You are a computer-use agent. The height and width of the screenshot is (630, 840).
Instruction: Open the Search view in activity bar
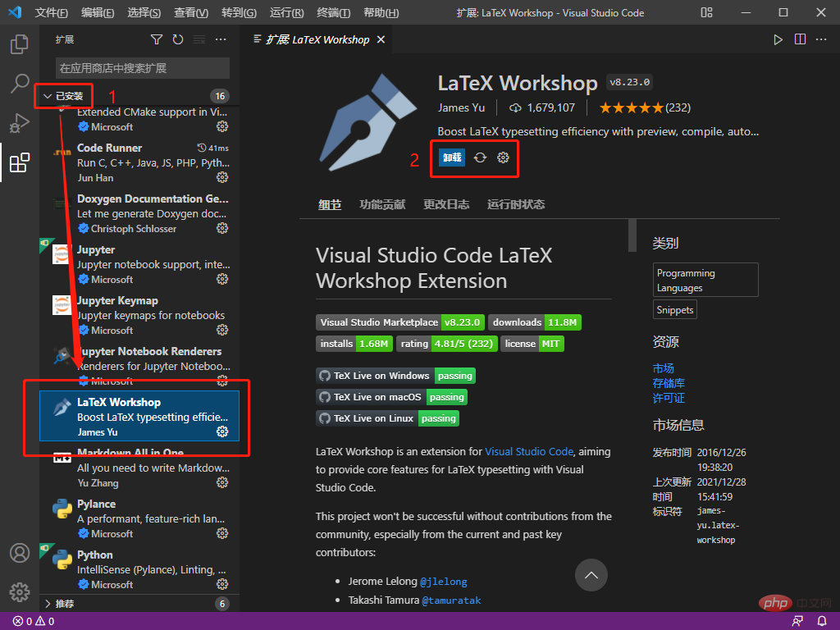click(20, 84)
